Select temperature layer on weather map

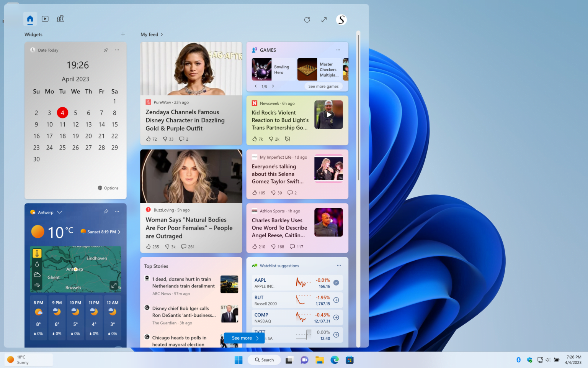37,253
